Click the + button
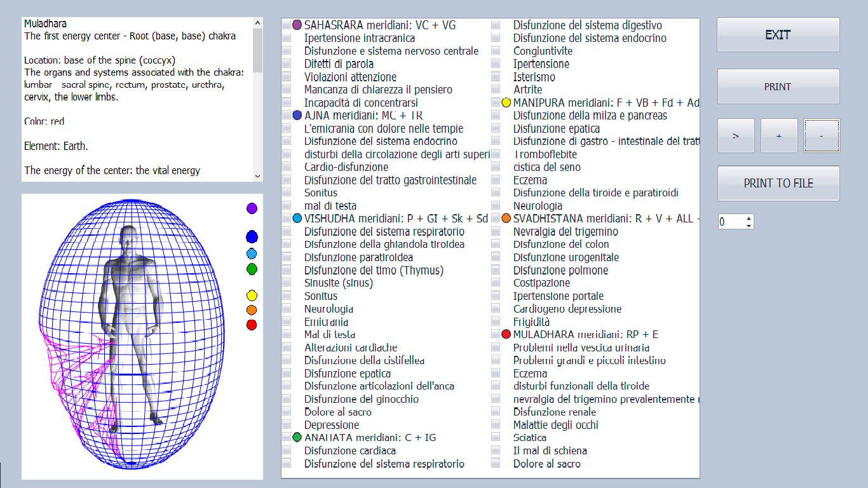 click(x=779, y=136)
